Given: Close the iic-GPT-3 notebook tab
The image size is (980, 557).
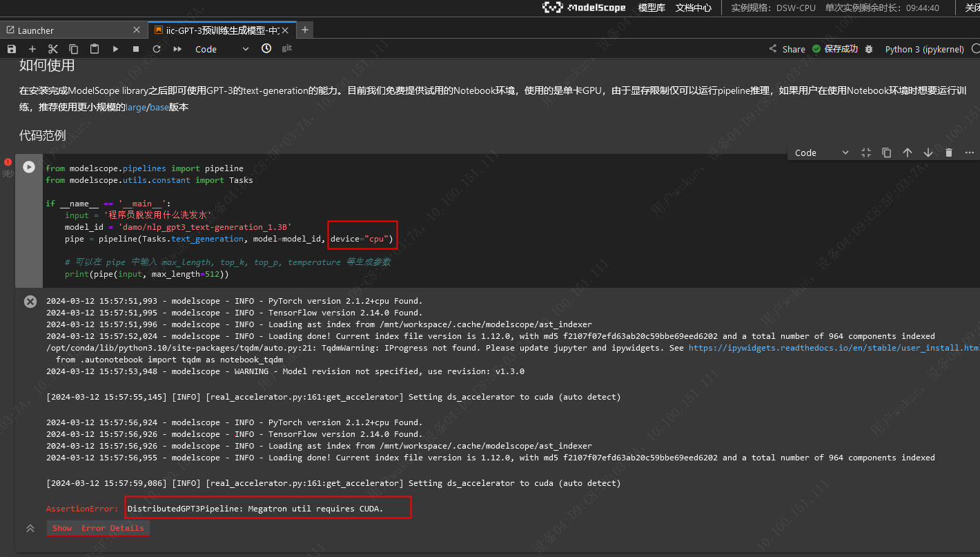Looking at the screenshot, I should click(286, 30).
